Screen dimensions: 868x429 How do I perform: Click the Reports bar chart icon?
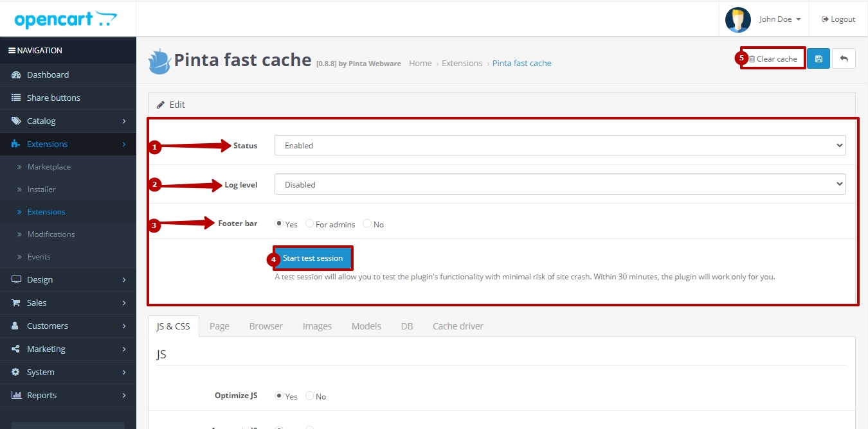point(16,395)
